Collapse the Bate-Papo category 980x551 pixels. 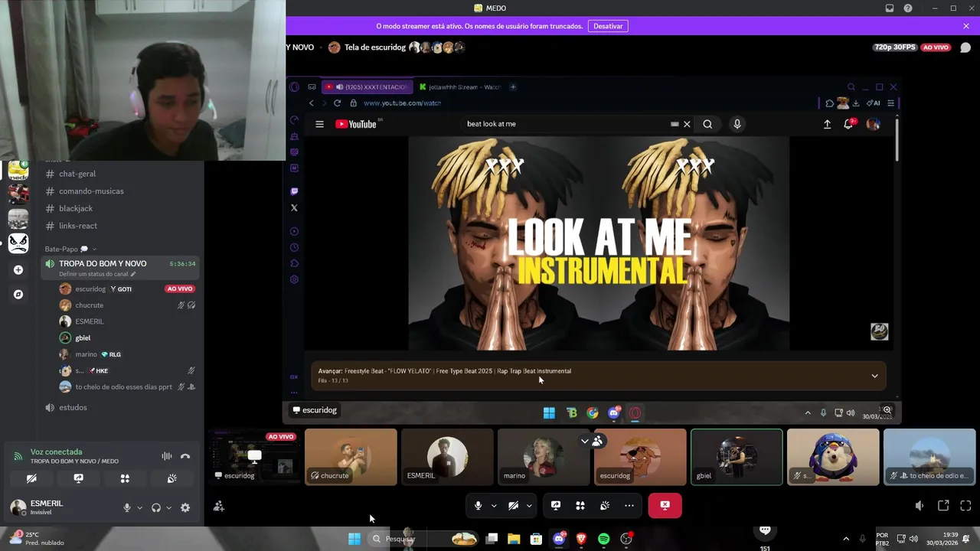[x=70, y=249]
